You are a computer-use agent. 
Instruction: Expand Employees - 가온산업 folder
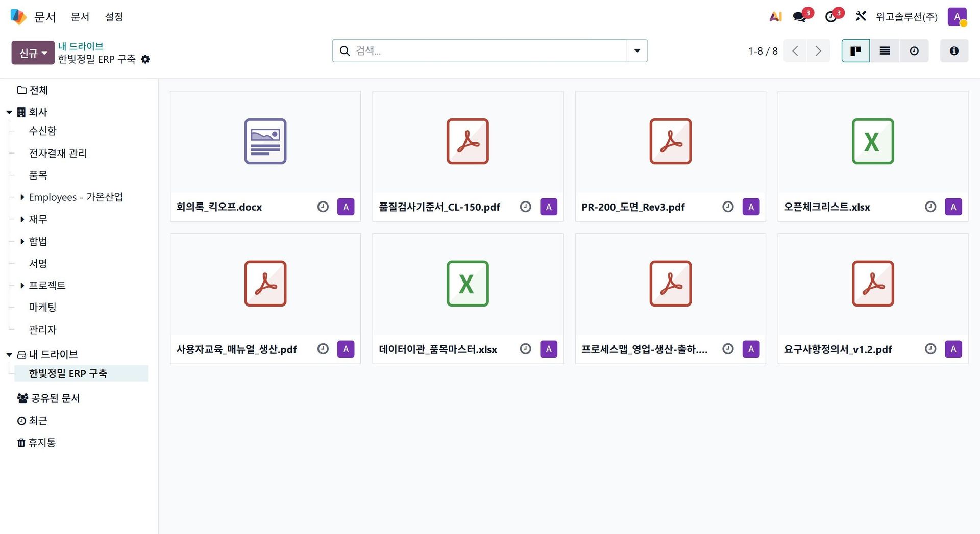point(22,197)
